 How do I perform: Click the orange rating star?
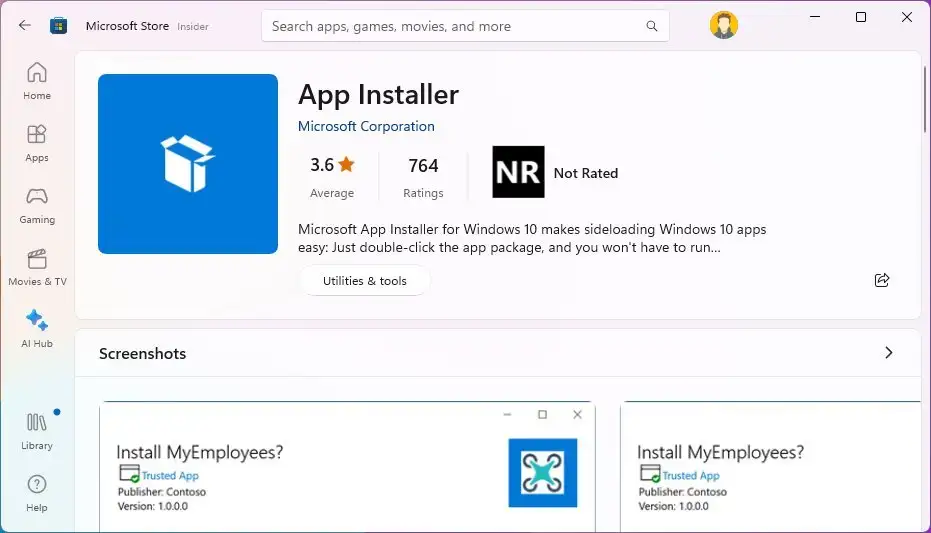[346, 164]
